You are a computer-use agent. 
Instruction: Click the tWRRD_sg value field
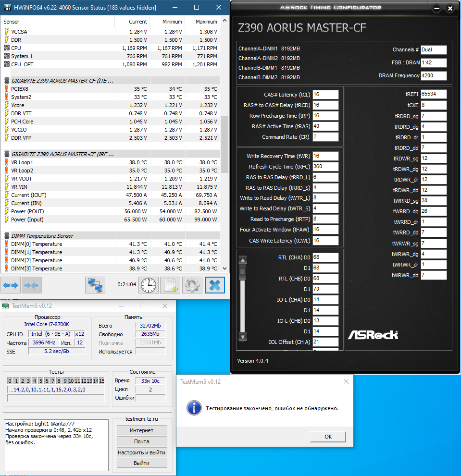[x=434, y=200]
